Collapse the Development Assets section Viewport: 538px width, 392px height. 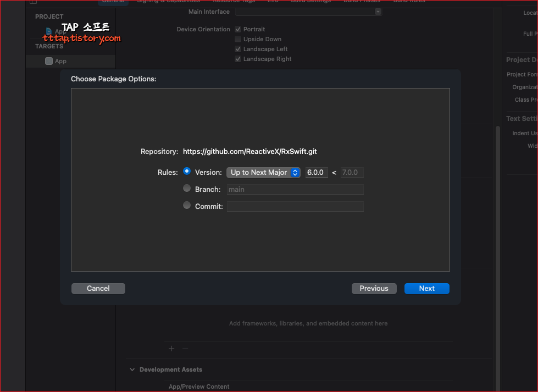[132, 369]
